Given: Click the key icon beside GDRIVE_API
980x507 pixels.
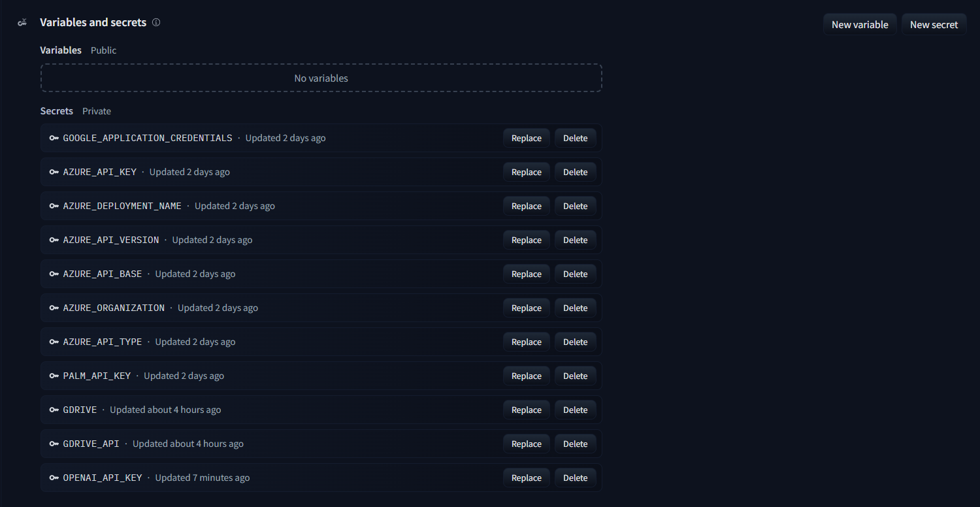Looking at the screenshot, I should [x=54, y=444].
